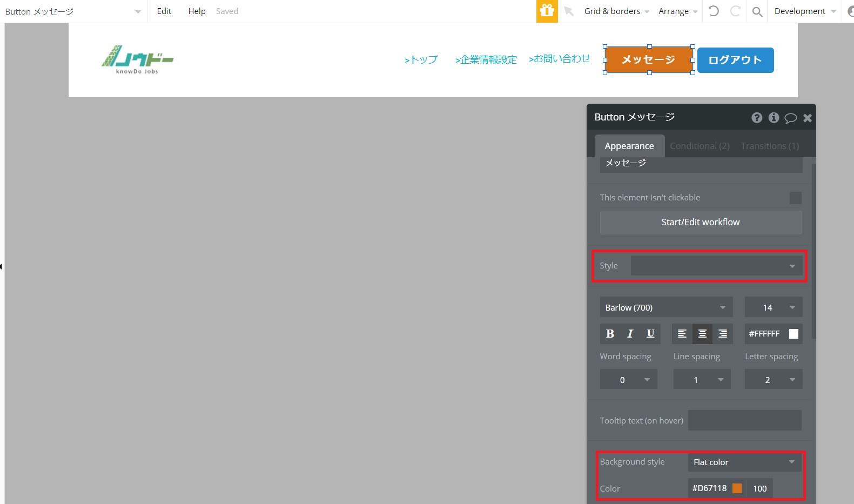Click the property panel scrollbar
Screen dimensions: 854x504
pyautogui.click(x=813, y=251)
